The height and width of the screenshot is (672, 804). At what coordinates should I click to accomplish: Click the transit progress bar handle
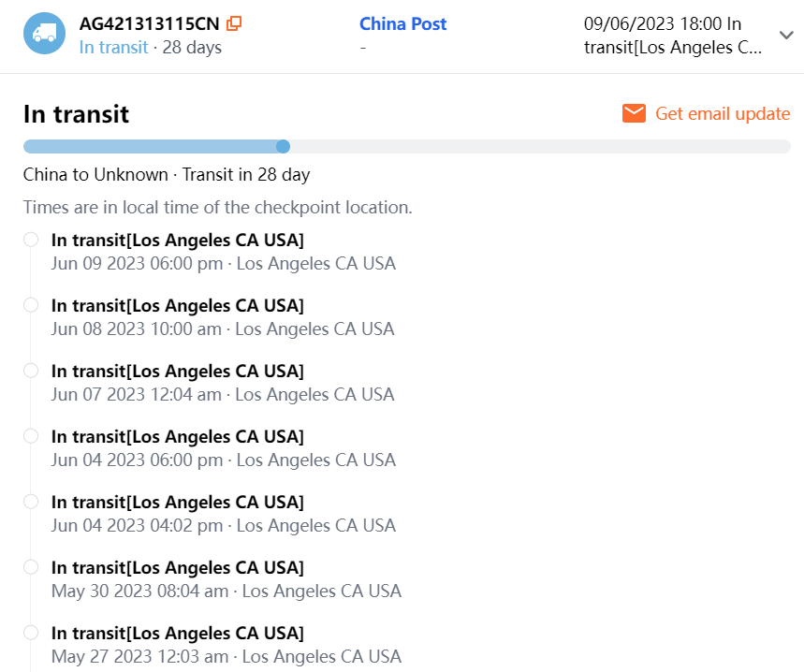point(283,146)
